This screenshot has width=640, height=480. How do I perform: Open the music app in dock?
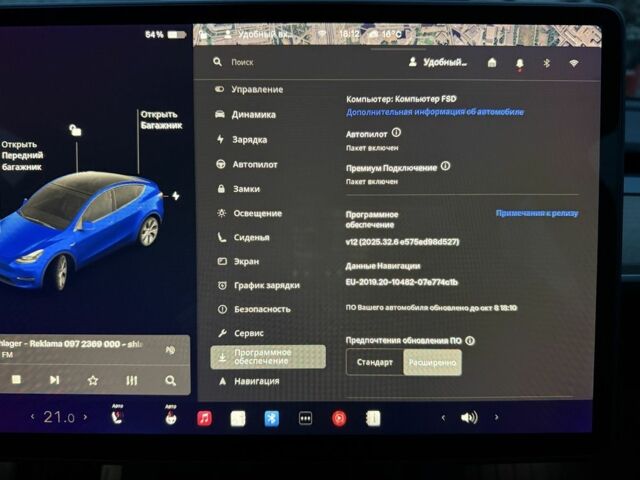tap(204, 418)
